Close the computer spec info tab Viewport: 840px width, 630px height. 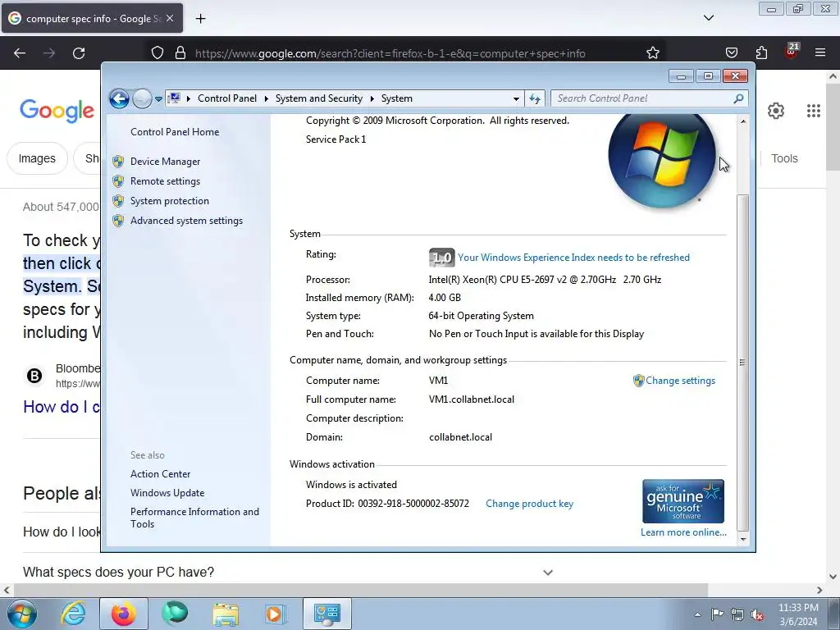170,18
